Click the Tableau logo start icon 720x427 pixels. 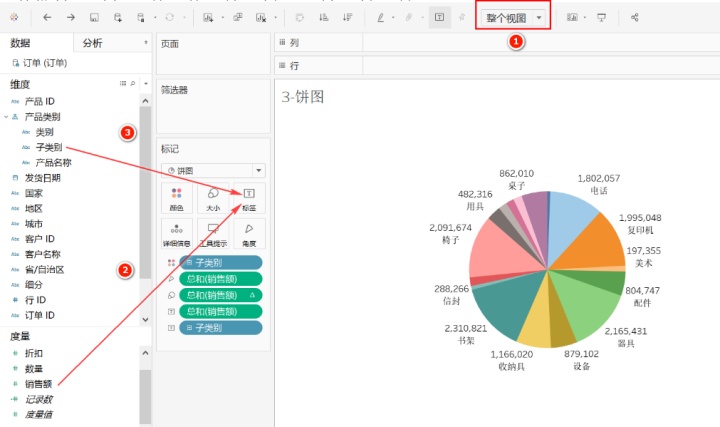coord(14,17)
